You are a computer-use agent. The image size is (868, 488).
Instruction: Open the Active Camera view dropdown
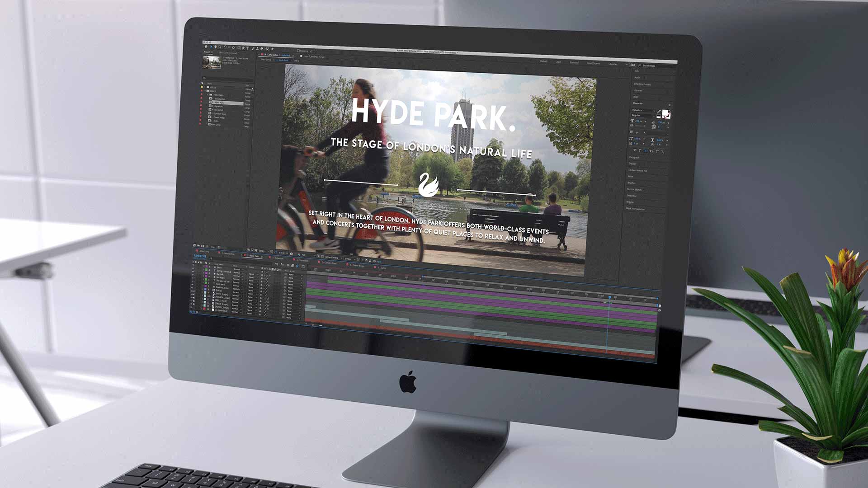point(331,258)
